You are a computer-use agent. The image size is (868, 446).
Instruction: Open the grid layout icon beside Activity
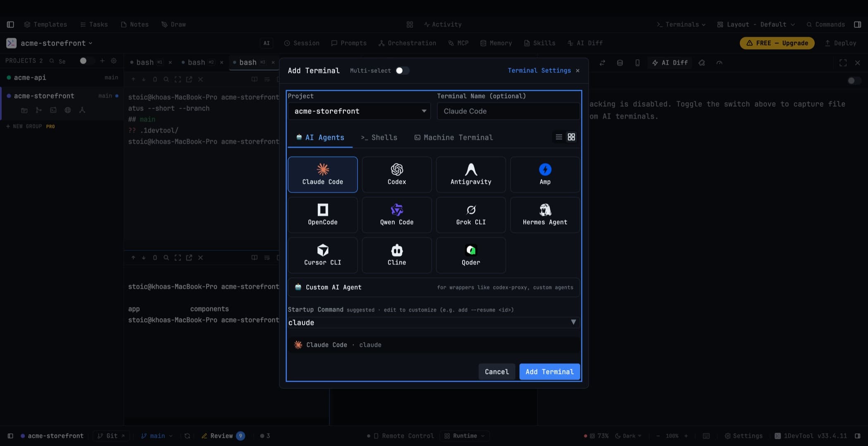click(410, 24)
